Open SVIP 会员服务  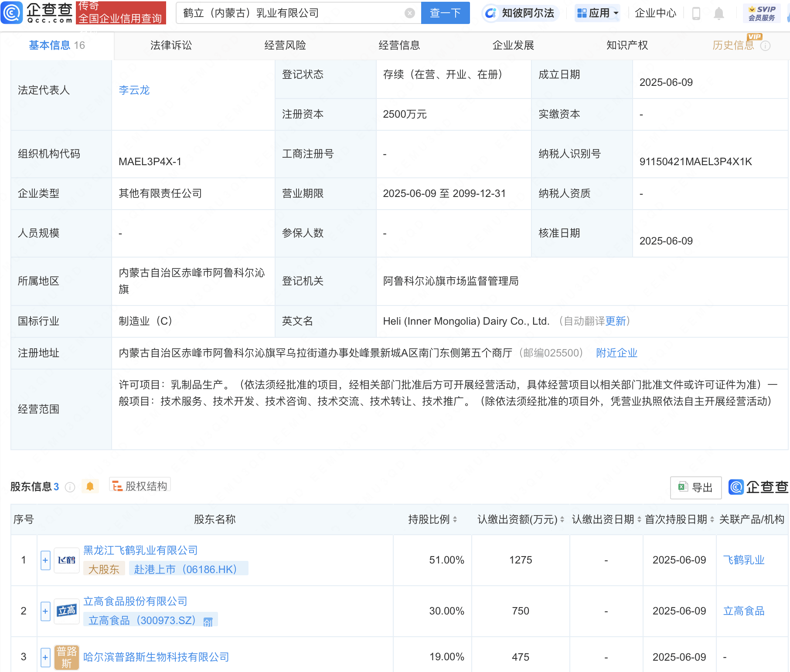coord(762,13)
